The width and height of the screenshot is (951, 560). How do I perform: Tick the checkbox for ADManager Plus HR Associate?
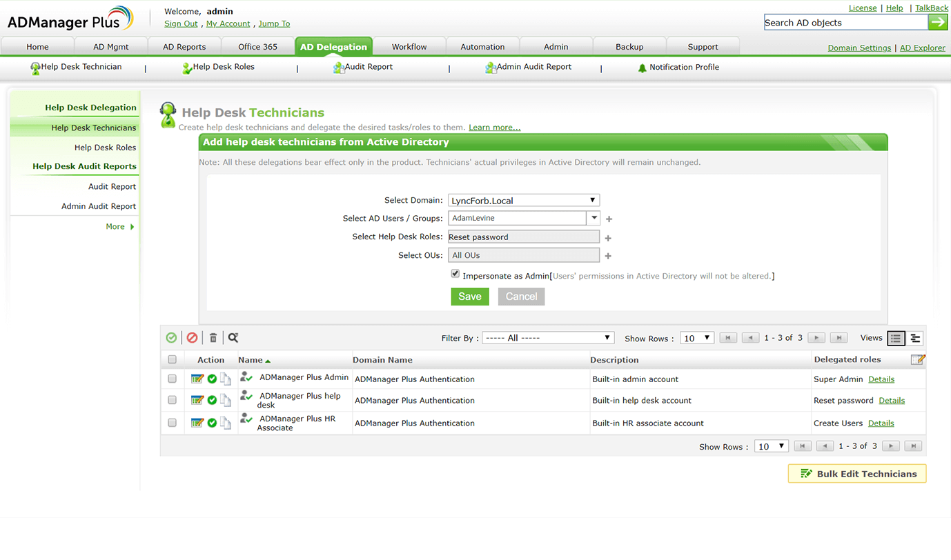172,423
